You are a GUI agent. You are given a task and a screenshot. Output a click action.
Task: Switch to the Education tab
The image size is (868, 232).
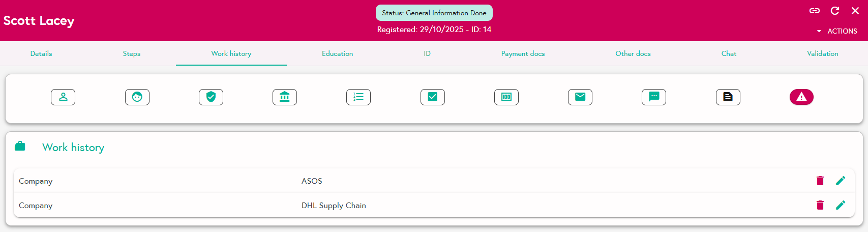(337, 53)
